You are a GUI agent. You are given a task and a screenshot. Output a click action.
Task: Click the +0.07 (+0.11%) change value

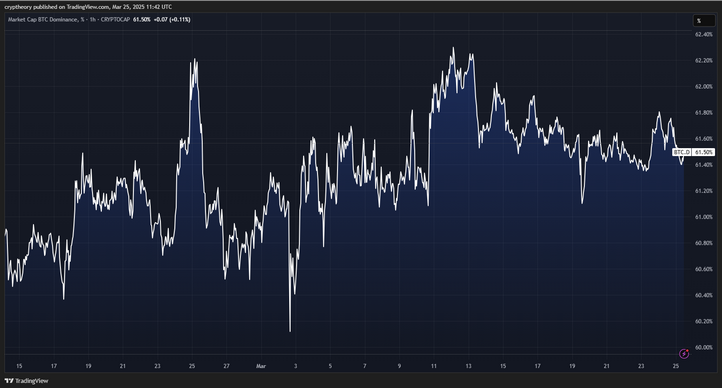(x=172, y=20)
